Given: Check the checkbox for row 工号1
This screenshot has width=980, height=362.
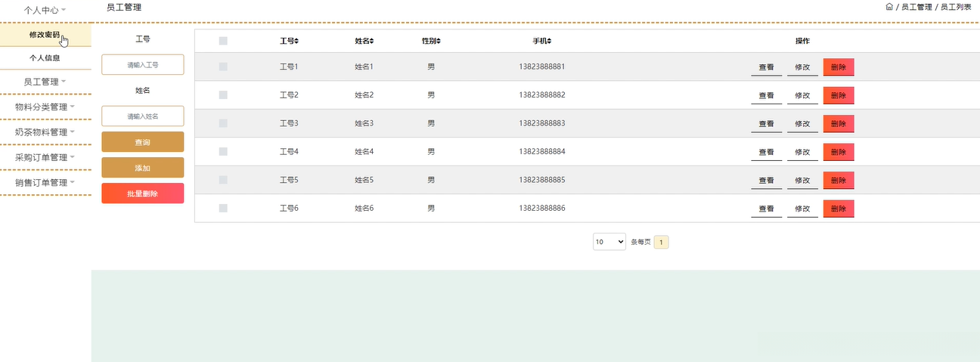Looking at the screenshot, I should [223, 67].
